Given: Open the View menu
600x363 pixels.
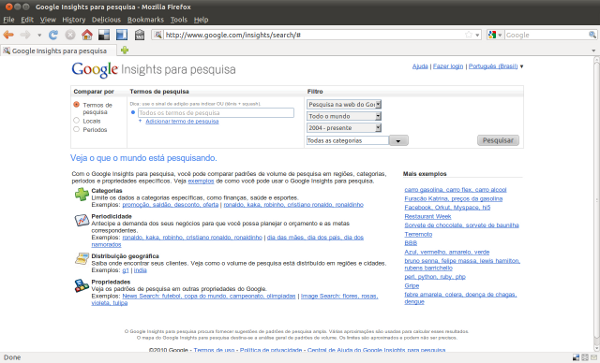Looking at the screenshot, I should click(48, 20).
